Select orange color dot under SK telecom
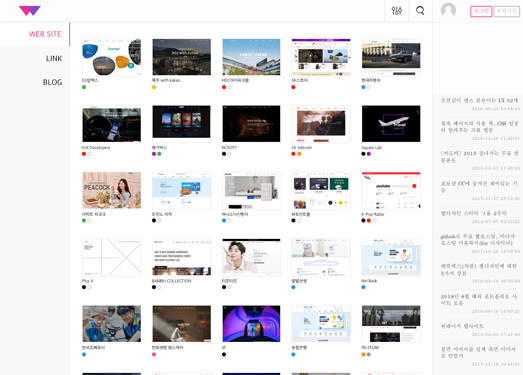This screenshot has width=523, height=375. point(299,154)
